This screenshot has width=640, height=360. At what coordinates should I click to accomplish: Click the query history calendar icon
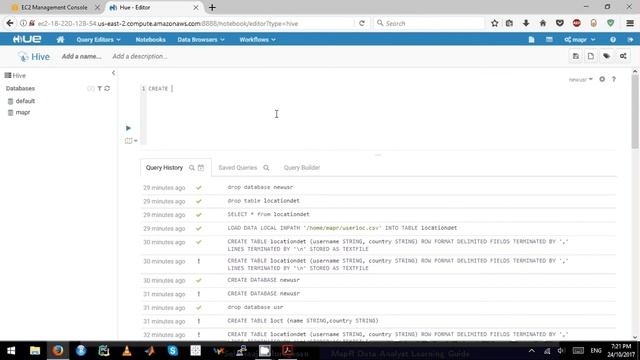(x=201, y=168)
